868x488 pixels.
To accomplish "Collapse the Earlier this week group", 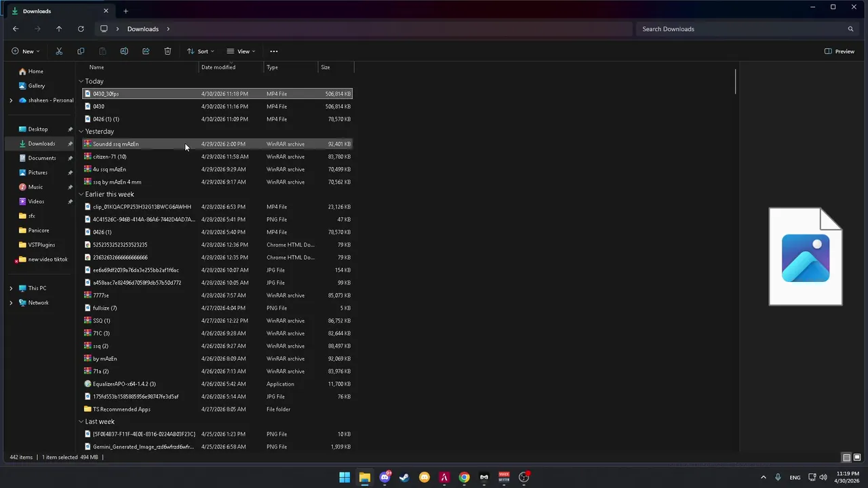I will coord(81,195).
